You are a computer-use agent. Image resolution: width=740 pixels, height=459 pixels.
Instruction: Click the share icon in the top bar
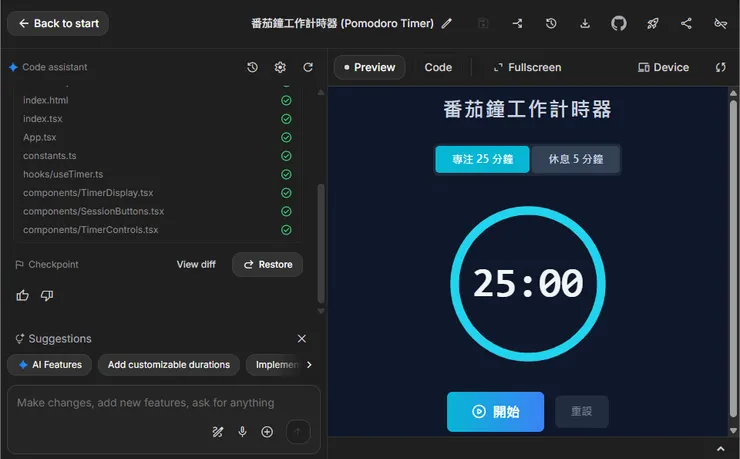[x=686, y=24]
